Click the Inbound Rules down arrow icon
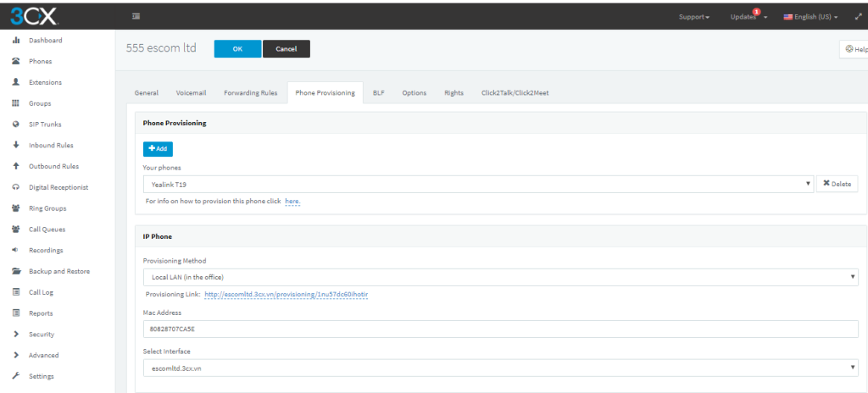 point(16,145)
